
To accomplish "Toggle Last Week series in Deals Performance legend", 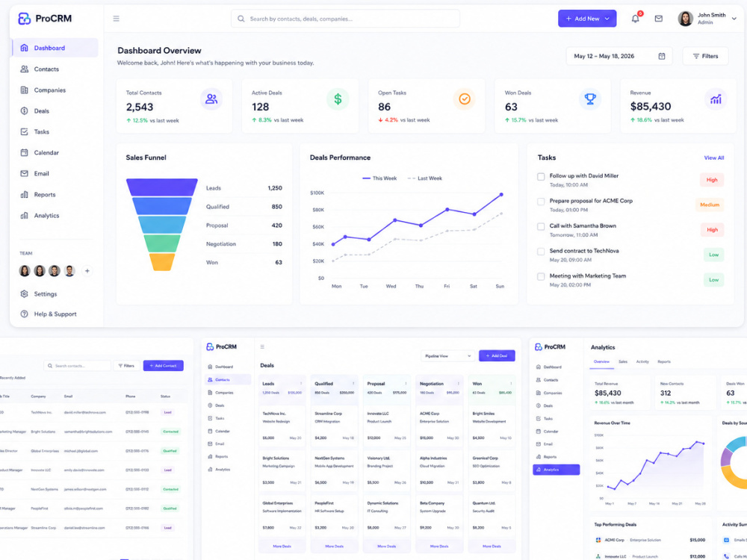I will click(x=425, y=178).
